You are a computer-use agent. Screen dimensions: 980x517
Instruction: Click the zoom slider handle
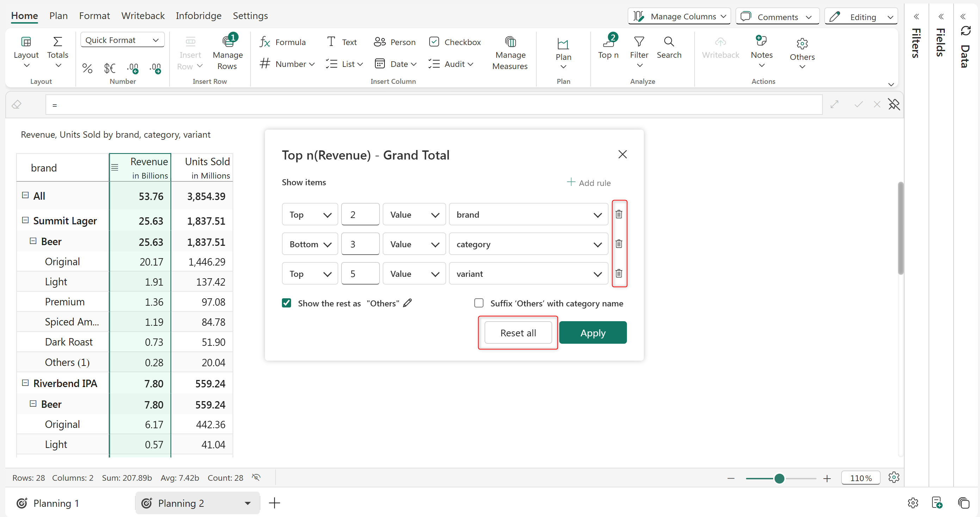pos(779,478)
